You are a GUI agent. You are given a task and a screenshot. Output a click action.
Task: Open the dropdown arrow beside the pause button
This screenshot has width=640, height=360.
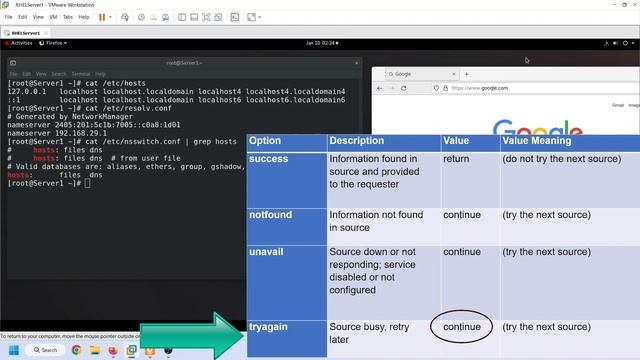[x=110, y=17]
